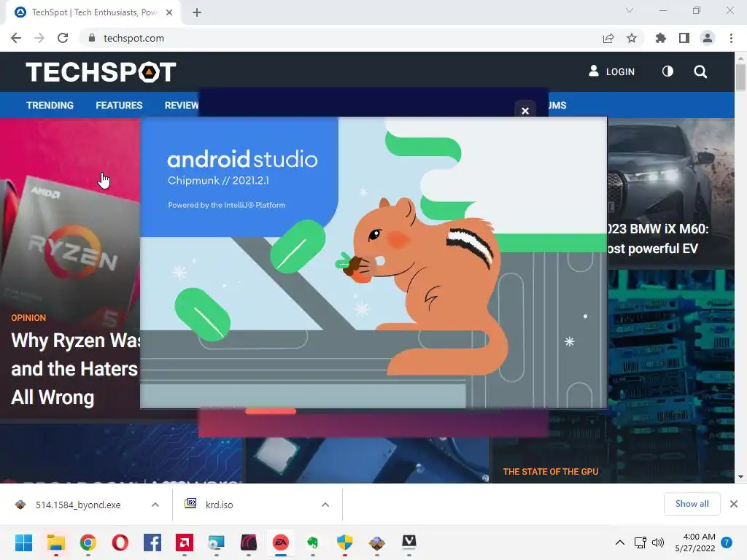Open clock showing 4:00 AM
The height and width of the screenshot is (560, 747).
[695, 542]
